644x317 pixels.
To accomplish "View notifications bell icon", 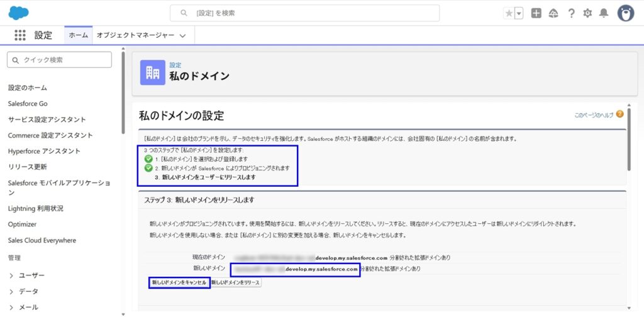I will (604, 13).
